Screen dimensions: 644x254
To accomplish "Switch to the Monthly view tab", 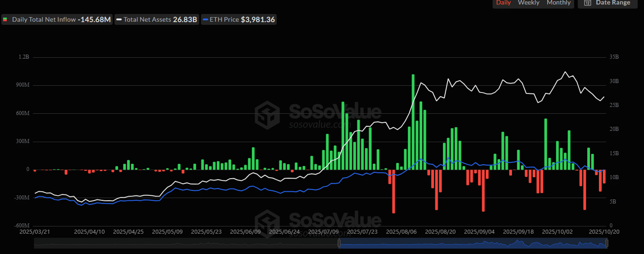I will pyautogui.click(x=558, y=3).
